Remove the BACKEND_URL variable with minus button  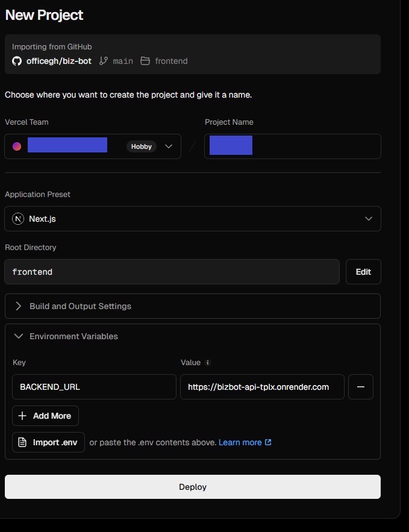click(x=361, y=387)
